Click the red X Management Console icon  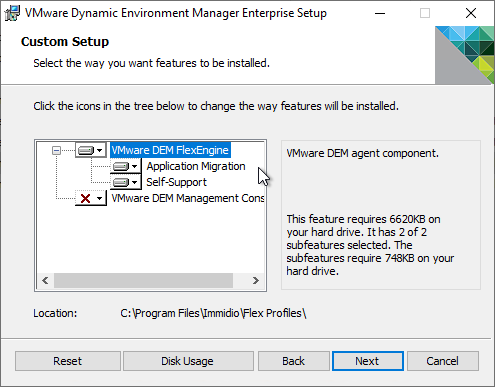click(x=86, y=198)
